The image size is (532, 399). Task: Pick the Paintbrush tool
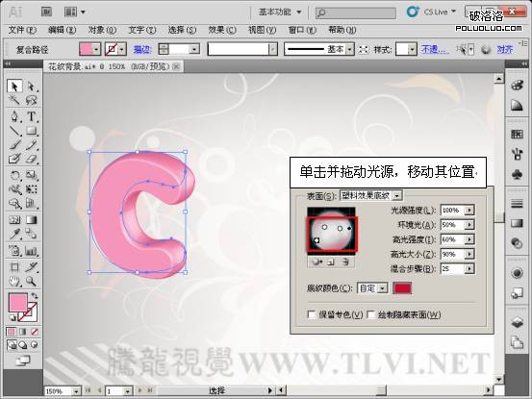(14, 145)
